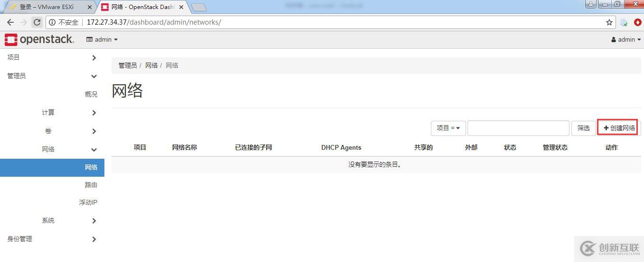Click the browser back arrow
This screenshot has width=644, height=262.
coord(10,22)
